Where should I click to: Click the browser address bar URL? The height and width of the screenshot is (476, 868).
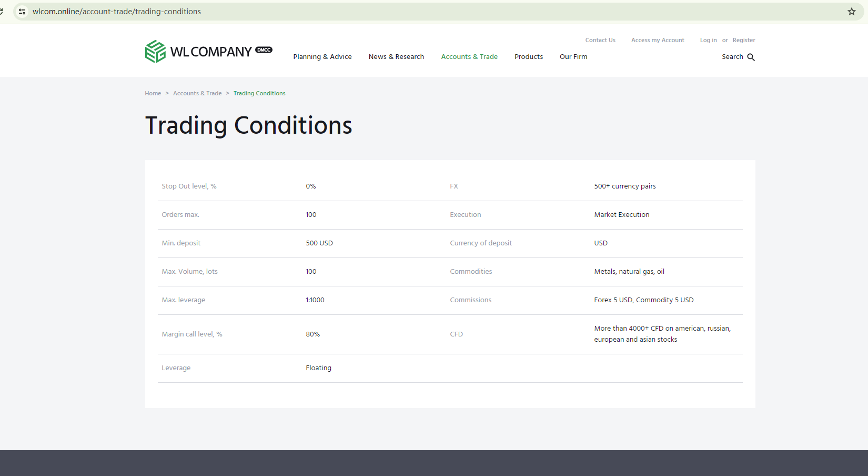tap(117, 12)
